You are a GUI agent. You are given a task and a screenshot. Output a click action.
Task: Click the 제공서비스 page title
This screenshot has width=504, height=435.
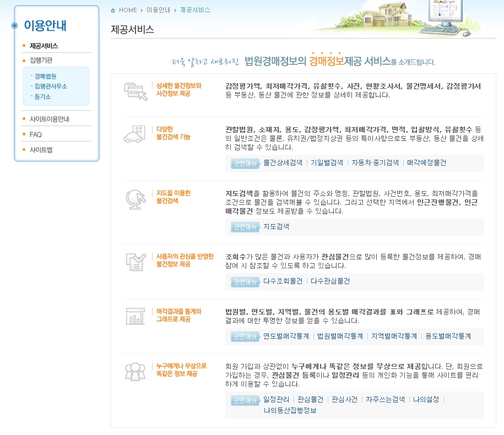tap(132, 30)
